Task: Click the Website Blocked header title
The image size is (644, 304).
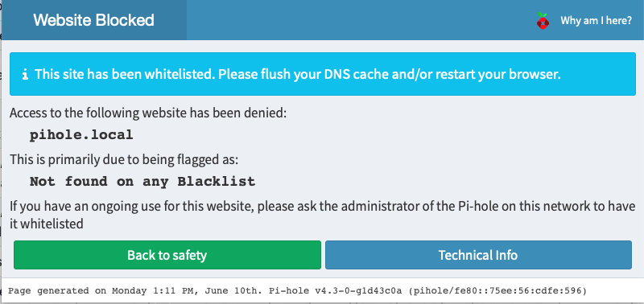Action: [93, 20]
